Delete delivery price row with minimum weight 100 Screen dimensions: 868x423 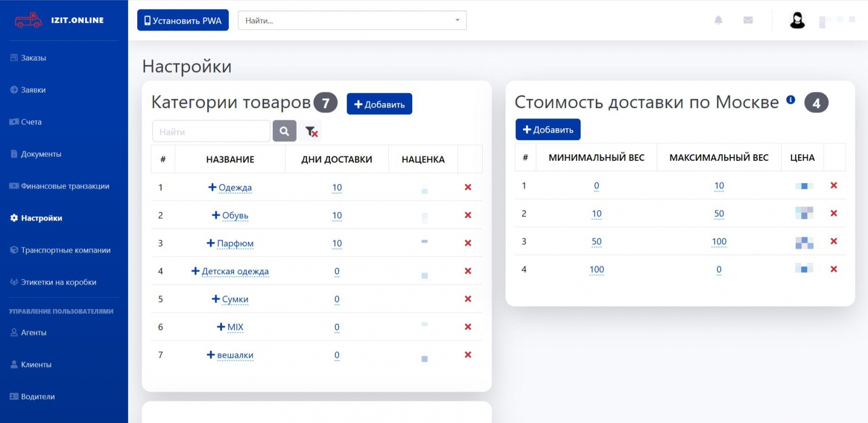pyautogui.click(x=834, y=269)
